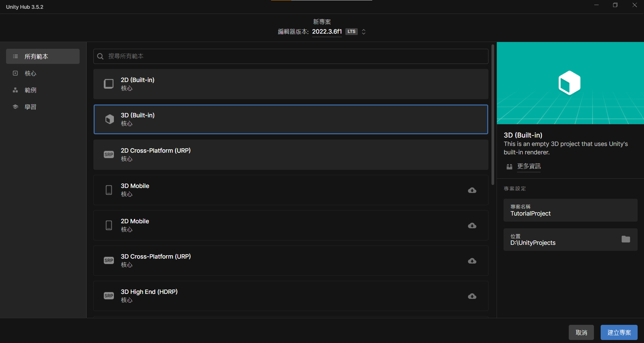This screenshot has width=644, height=343.
Task: Click the 建立專案 button
Action: 619,333
